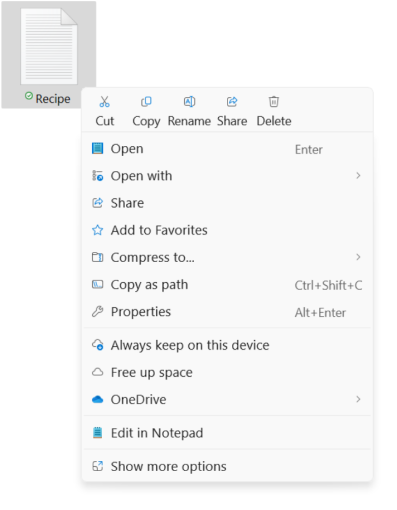The height and width of the screenshot is (510, 397).
Task: Click the Delete trash can icon
Action: 274,101
